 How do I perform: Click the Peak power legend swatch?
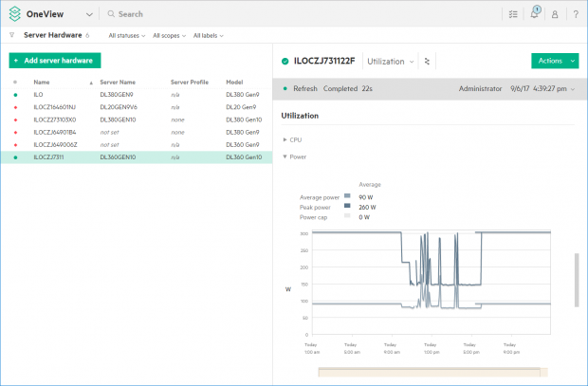point(348,206)
